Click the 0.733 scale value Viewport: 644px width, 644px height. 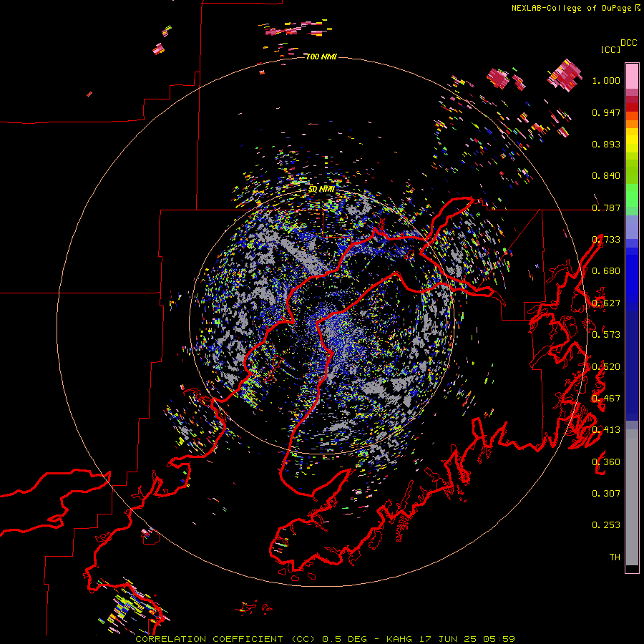point(606,240)
